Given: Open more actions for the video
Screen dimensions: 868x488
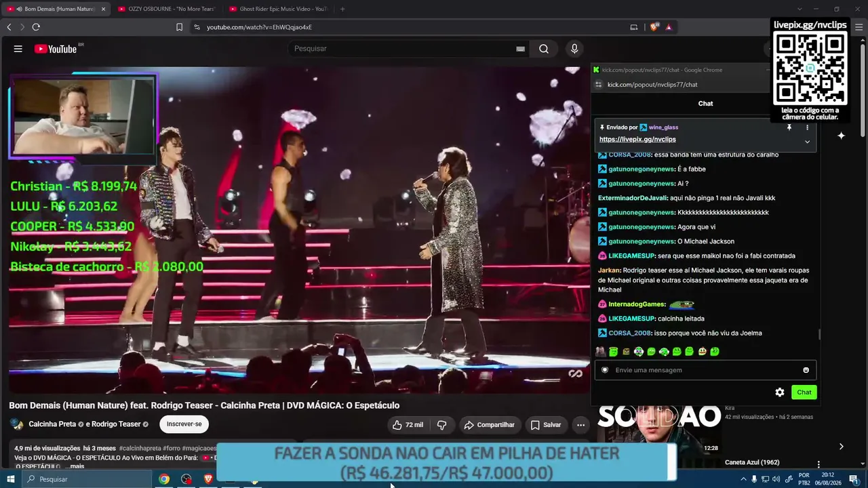Looking at the screenshot, I should (x=580, y=425).
